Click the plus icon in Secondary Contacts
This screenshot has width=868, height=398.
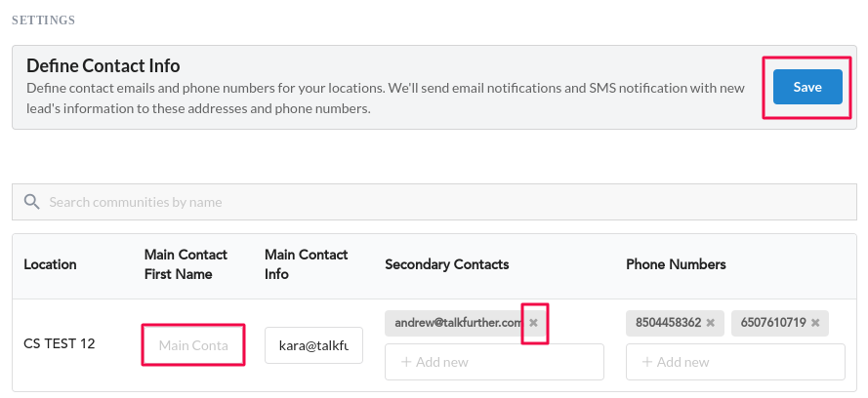(x=406, y=362)
